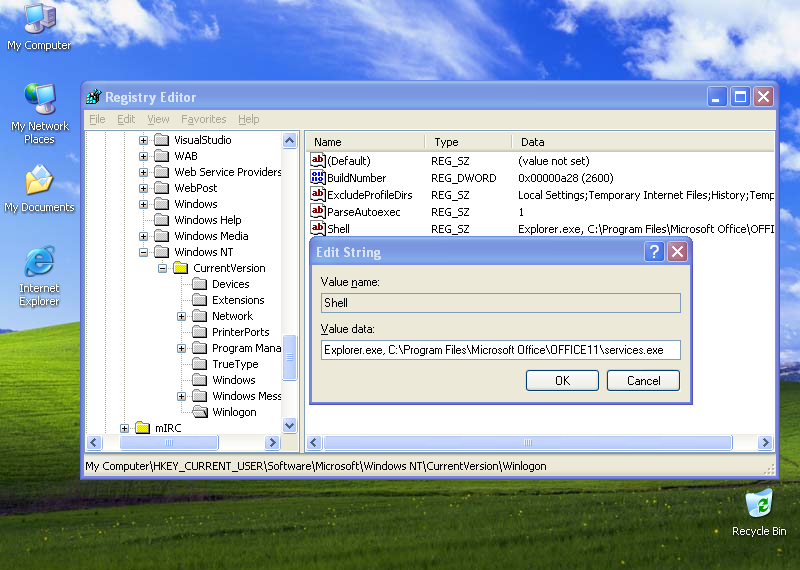Click the PrinterPorts folder icon

[x=199, y=332]
